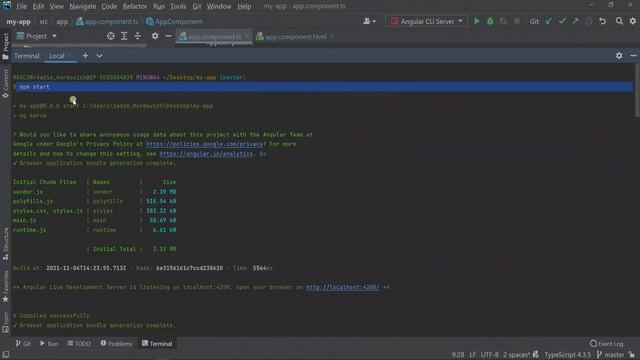
Task: Open the File menu
Action: tap(21, 7)
